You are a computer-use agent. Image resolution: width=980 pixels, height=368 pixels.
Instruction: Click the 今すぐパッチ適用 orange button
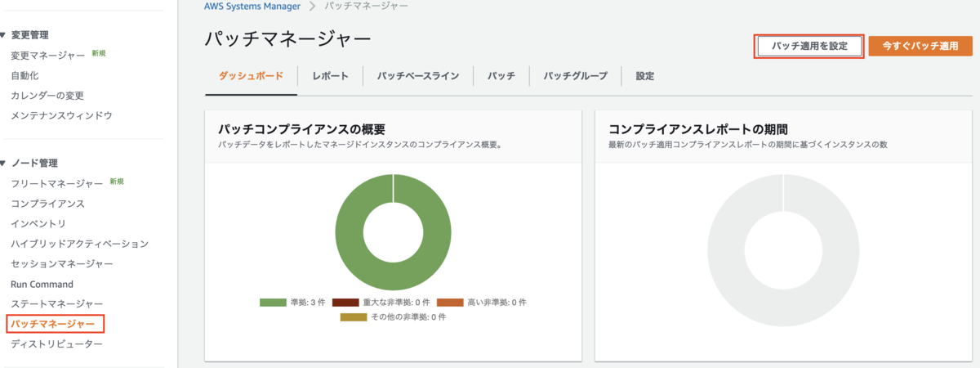pyautogui.click(x=920, y=46)
